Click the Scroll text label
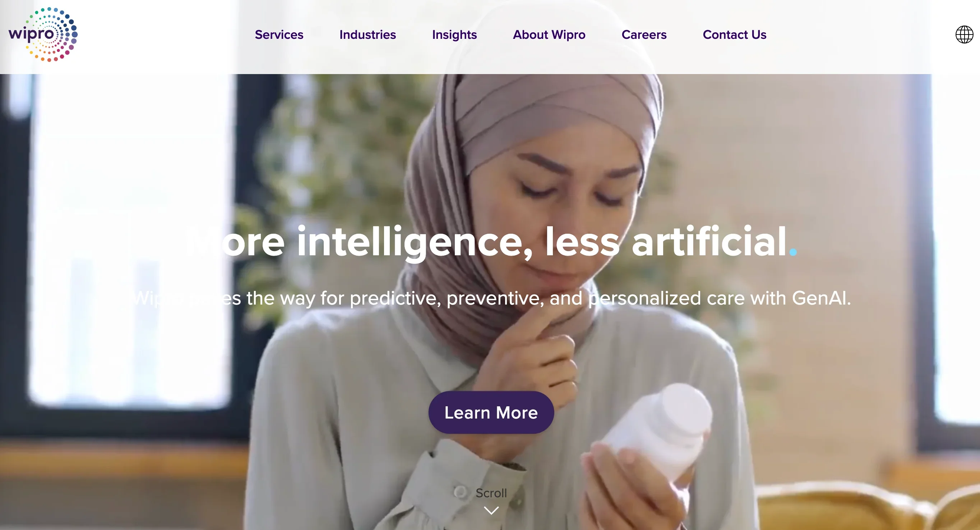Image resolution: width=980 pixels, height=530 pixels. tap(491, 493)
